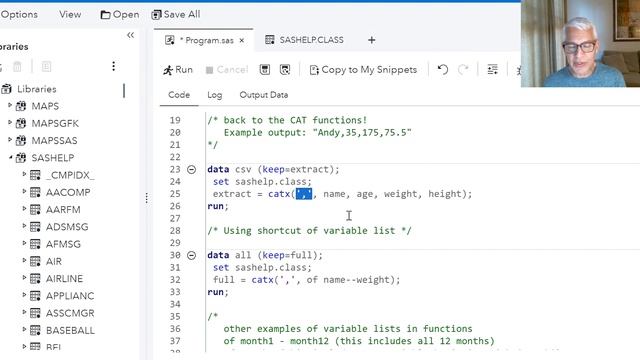Collapse the SASHELP library node
This screenshot has height=360, width=640.
pos(10,158)
